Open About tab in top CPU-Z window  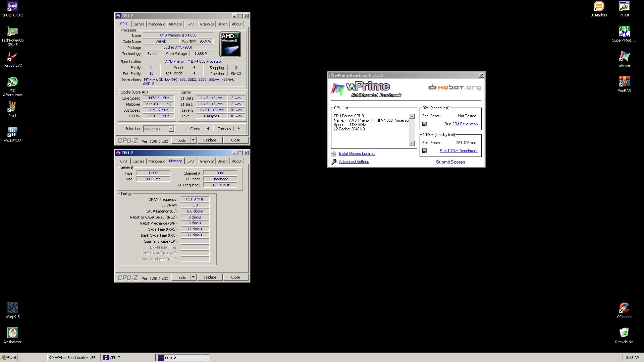click(x=236, y=24)
